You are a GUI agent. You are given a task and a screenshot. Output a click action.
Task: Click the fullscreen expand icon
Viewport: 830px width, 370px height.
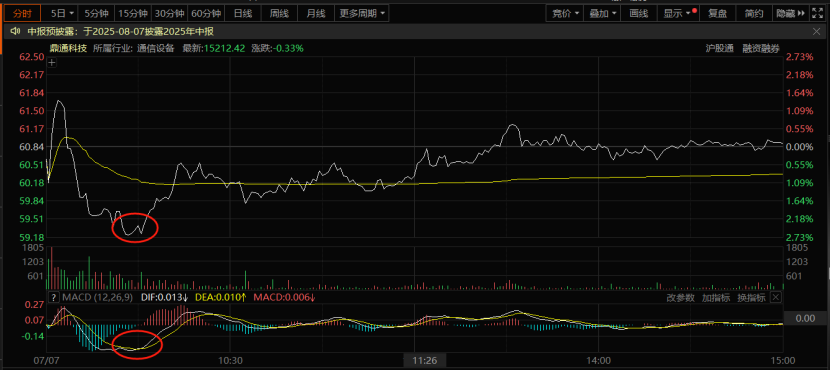818,14
